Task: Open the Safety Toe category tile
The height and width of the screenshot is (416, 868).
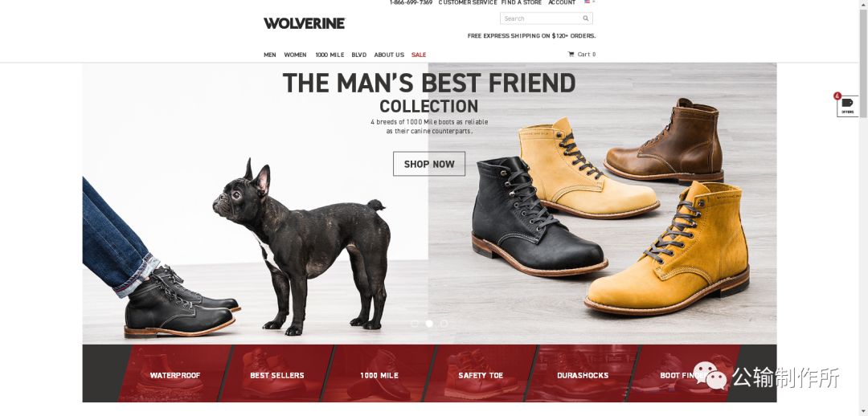Action: point(481,373)
